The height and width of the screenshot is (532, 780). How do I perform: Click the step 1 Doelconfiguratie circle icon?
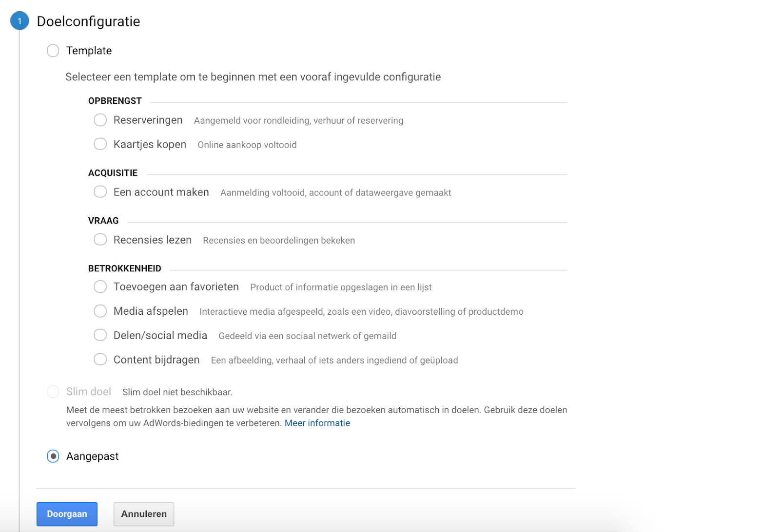[x=19, y=21]
